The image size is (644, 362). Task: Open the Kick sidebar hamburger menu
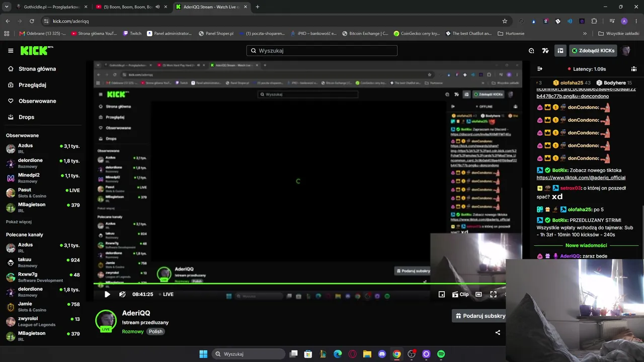(x=11, y=51)
